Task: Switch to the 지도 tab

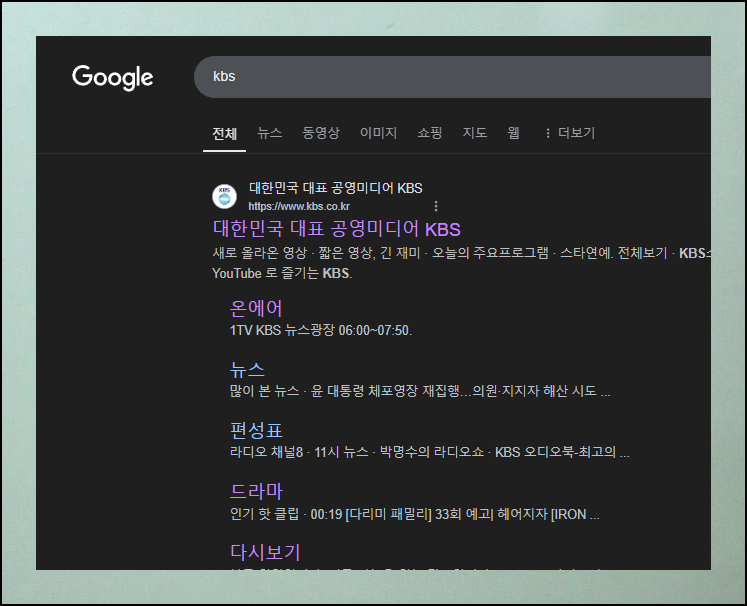Action: (x=474, y=133)
